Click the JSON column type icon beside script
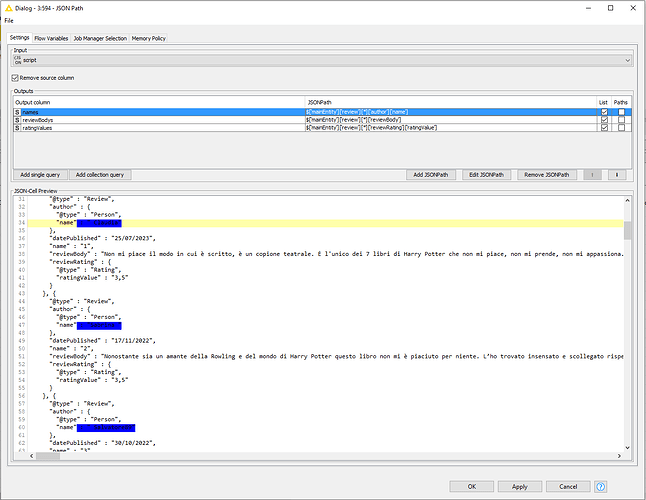The height and width of the screenshot is (500, 646). point(17,60)
